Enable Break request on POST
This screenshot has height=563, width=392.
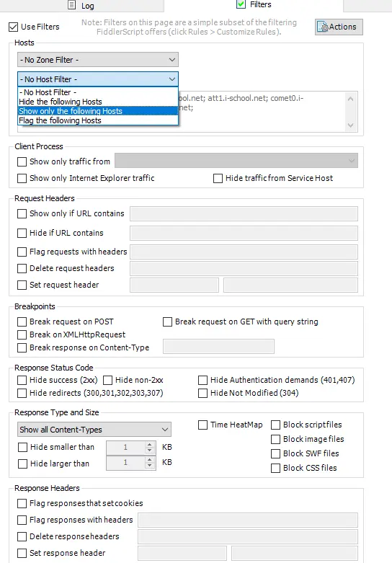coord(22,322)
